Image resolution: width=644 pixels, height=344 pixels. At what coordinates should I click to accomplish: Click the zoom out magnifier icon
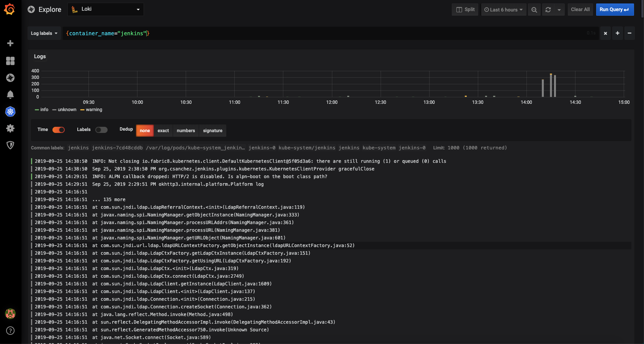pos(534,10)
